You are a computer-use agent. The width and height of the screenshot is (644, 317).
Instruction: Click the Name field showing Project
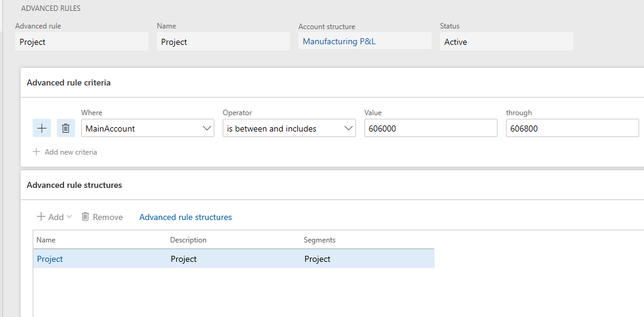223,42
